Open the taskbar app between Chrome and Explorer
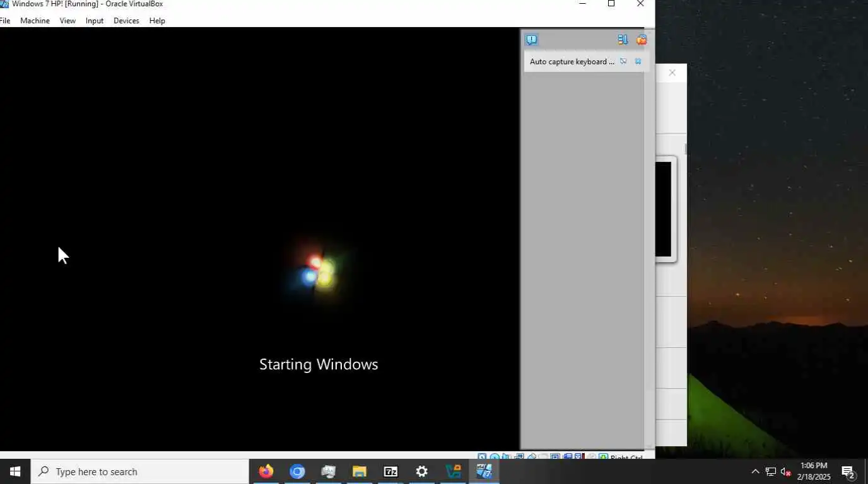868x484 pixels. 328,471
